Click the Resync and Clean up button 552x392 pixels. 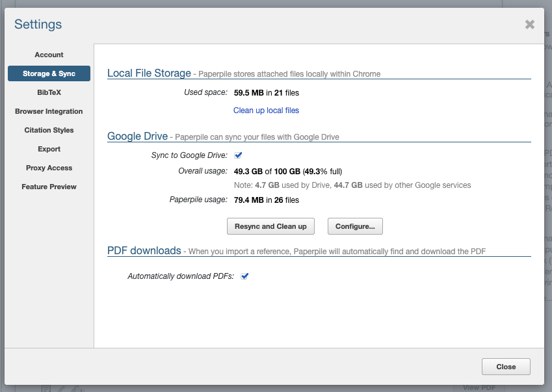tap(270, 226)
